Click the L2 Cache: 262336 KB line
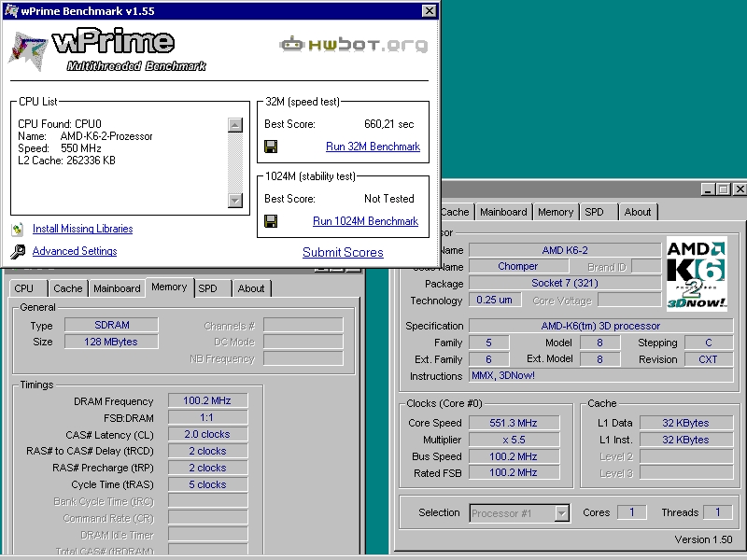Screen dimensions: 747x560 click(x=66, y=161)
